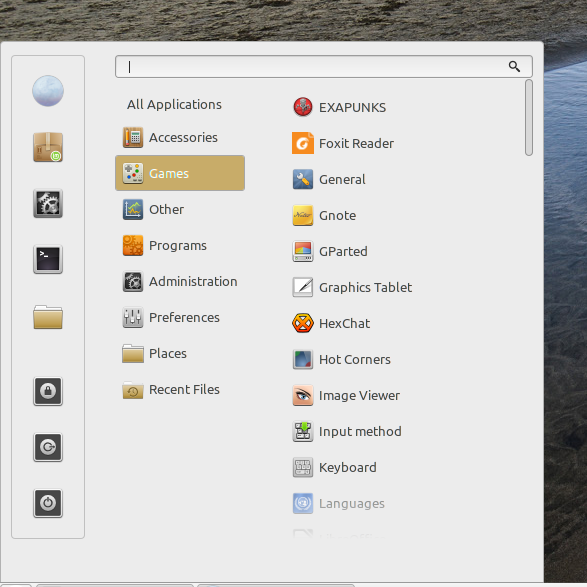This screenshot has height=587, width=587.
Task: Open Input method settings
Action: (347, 431)
